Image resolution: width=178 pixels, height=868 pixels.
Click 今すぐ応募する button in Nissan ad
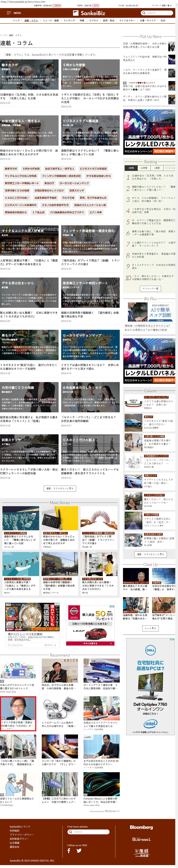pyautogui.click(x=90, y=644)
